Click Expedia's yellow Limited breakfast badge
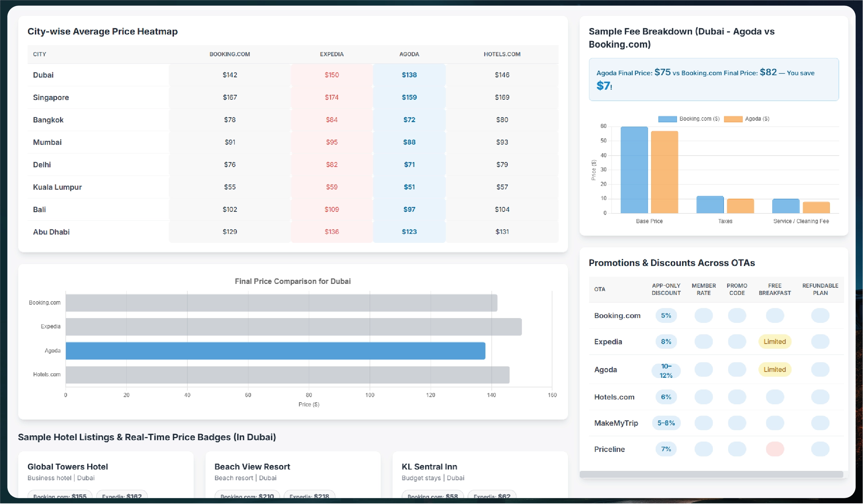 click(x=774, y=342)
